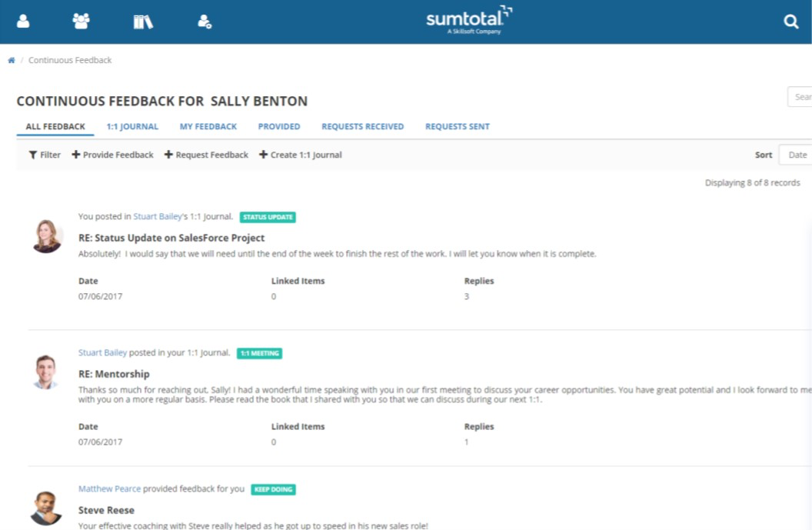The height and width of the screenshot is (530, 812).
Task: Click the home icon in the breadcrumb
Action: tap(11, 59)
